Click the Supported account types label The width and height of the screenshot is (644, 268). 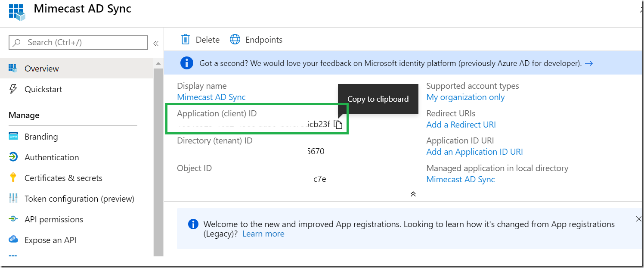473,86
